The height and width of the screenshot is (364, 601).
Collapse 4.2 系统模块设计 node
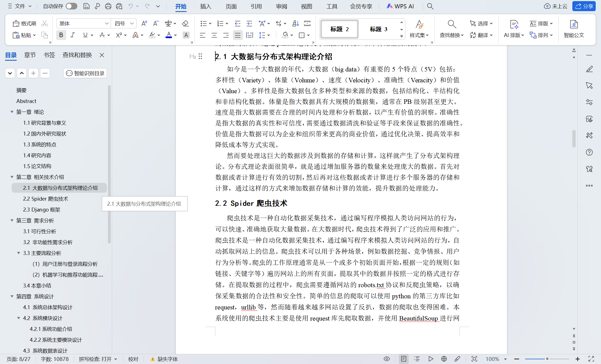tap(19, 318)
